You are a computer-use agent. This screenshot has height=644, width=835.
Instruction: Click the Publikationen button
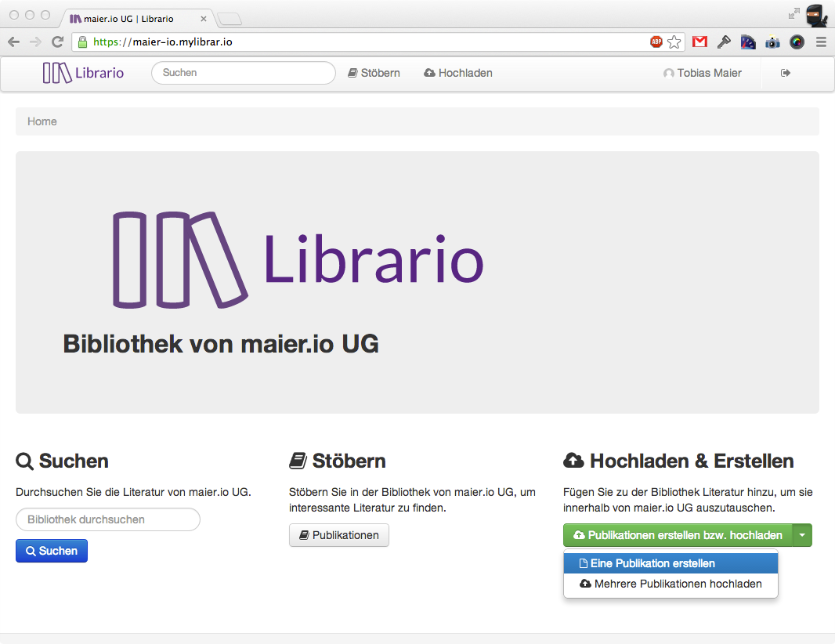tap(339, 535)
